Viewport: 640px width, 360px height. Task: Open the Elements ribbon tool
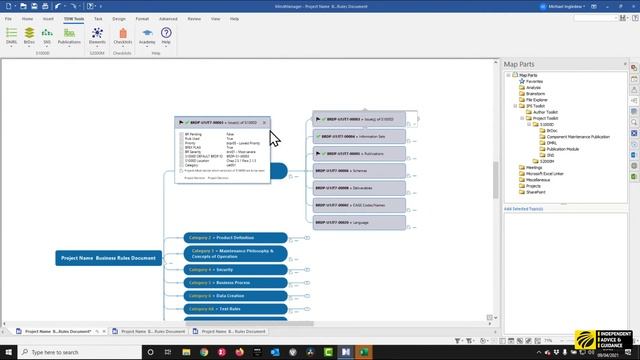click(97, 36)
